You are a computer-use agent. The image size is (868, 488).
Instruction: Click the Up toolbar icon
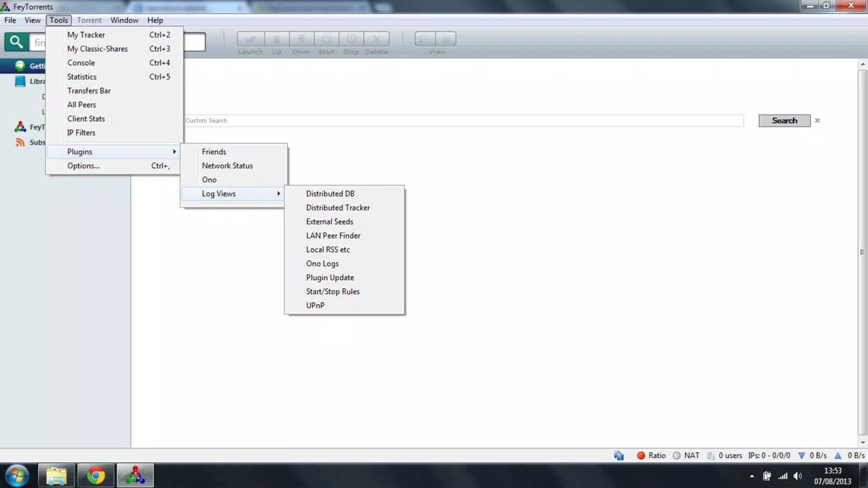[x=277, y=39]
